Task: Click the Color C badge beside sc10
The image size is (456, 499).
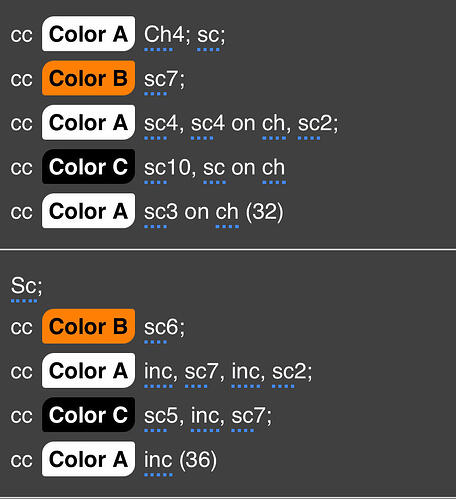Action: tap(88, 166)
